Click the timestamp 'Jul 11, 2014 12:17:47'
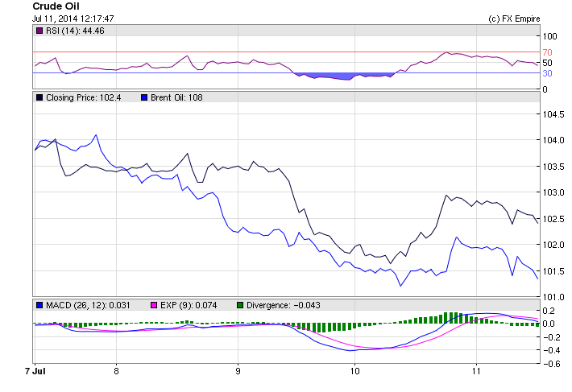The image size is (572, 392). pyautogui.click(x=73, y=19)
